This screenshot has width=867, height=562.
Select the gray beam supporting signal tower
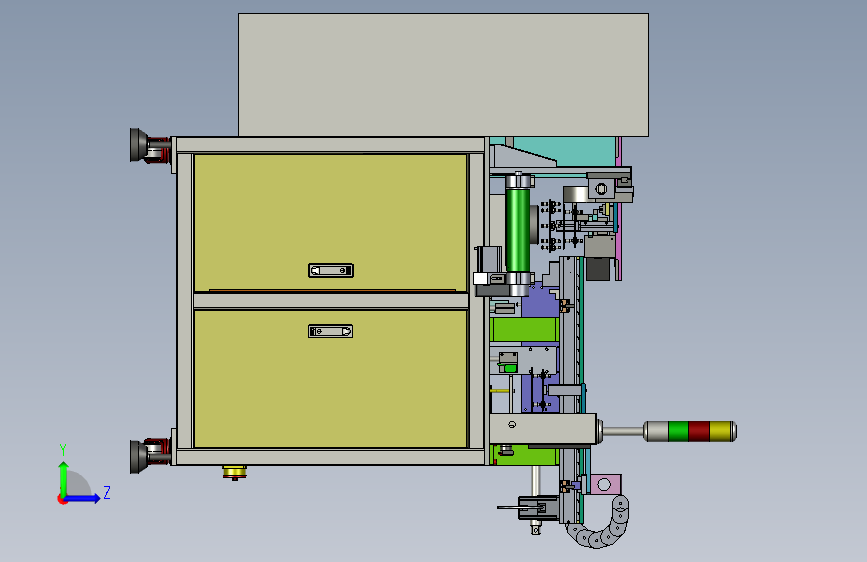pos(542,429)
